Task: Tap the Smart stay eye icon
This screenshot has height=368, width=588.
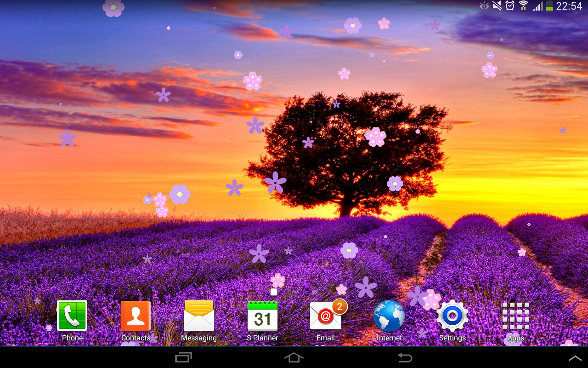Action: [x=484, y=6]
